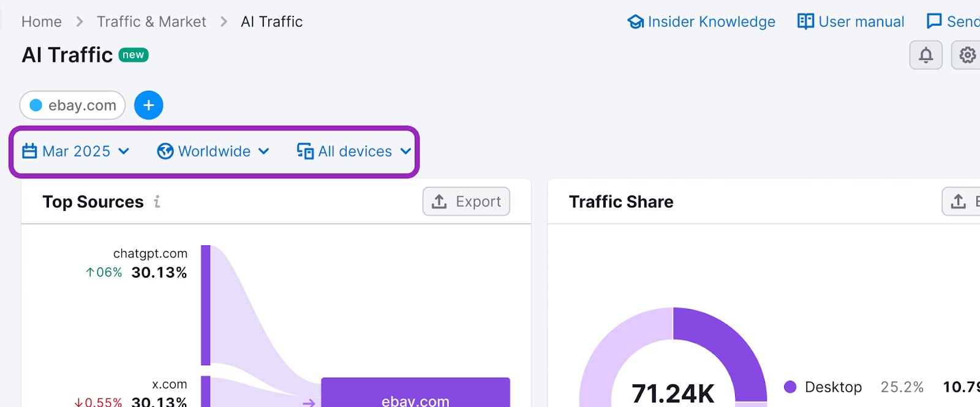This screenshot has height=407, width=980.
Task: Open the settings gear icon
Action: point(967,55)
